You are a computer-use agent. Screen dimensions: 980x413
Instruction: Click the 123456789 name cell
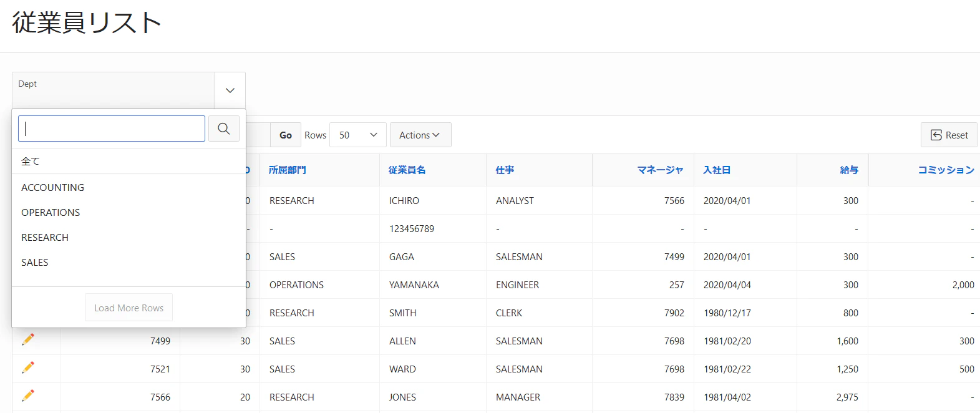[412, 228]
